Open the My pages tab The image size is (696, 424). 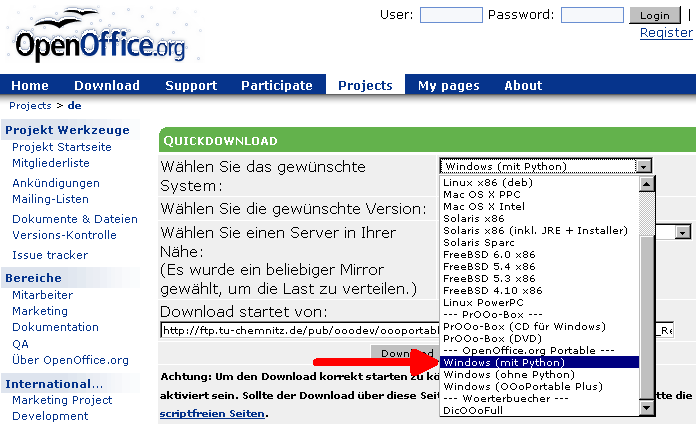point(448,85)
